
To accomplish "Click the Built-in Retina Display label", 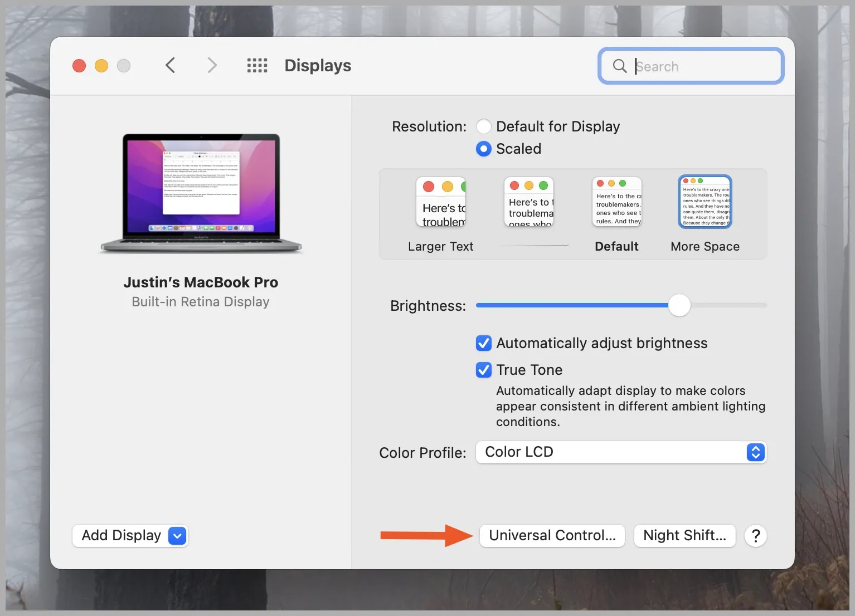I will tap(201, 302).
